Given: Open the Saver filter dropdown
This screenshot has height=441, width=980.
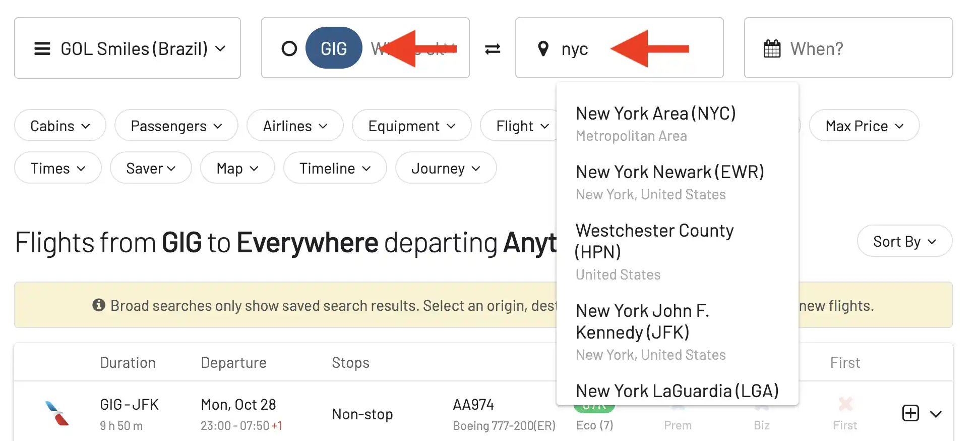Looking at the screenshot, I should click(x=151, y=168).
